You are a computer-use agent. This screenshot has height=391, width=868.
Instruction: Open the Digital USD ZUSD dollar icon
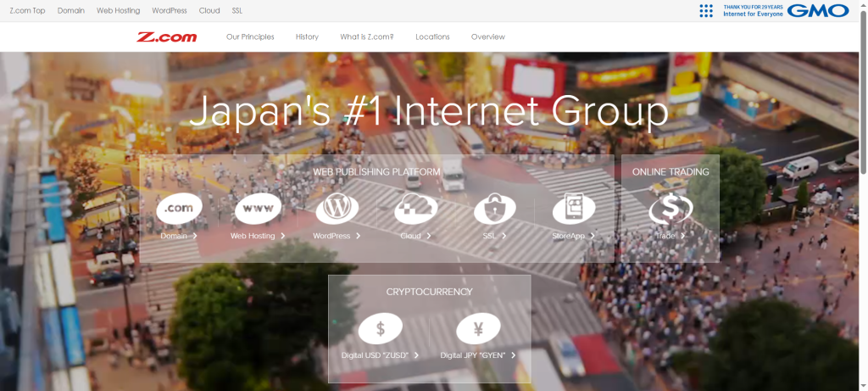381,329
